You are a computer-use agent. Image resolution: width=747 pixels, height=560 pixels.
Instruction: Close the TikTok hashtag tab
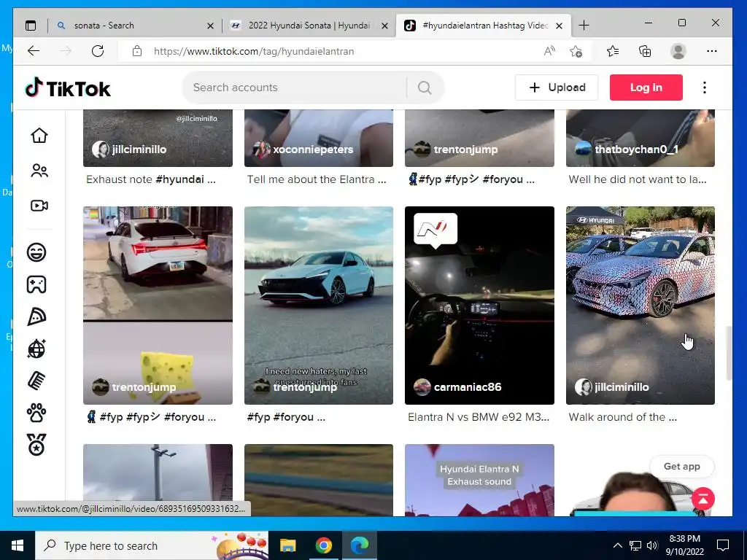click(560, 26)
